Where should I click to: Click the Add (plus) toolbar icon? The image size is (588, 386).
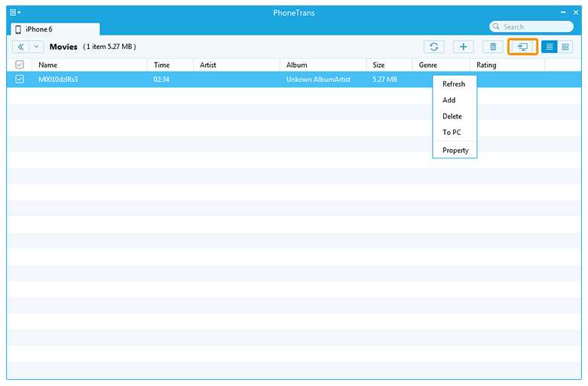[463, 47]
